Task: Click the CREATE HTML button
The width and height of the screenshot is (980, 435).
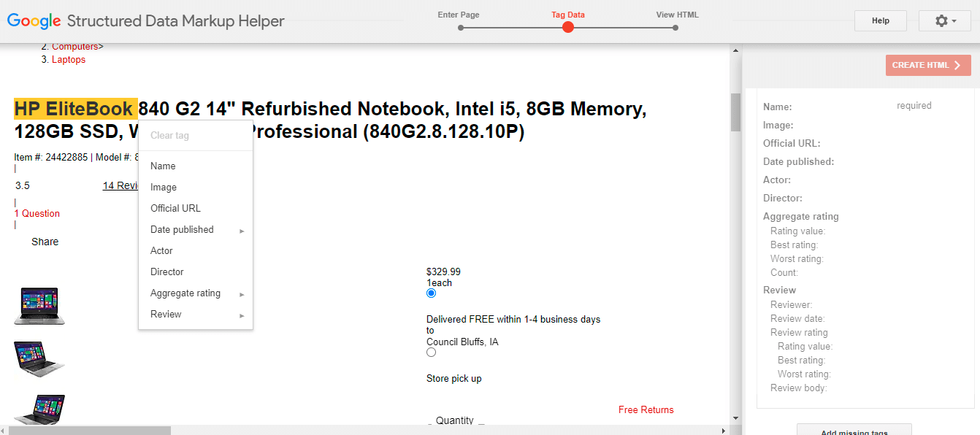Action: 928,65
